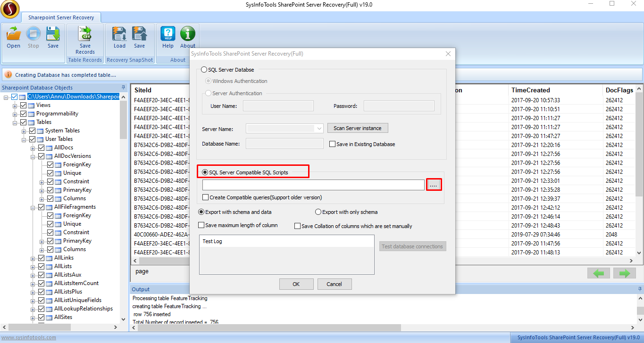Click Scan Server instance button
Viewport: 644px width, 343px height.
358,128
